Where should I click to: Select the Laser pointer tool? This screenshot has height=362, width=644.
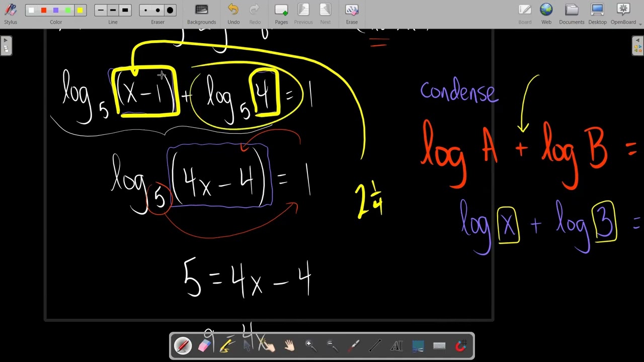coord(354,346)
